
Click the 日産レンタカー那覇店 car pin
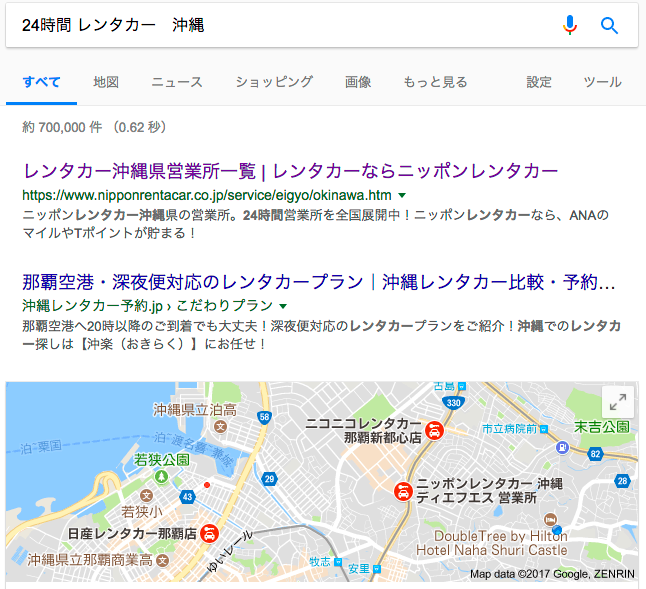tap(209, 534)
